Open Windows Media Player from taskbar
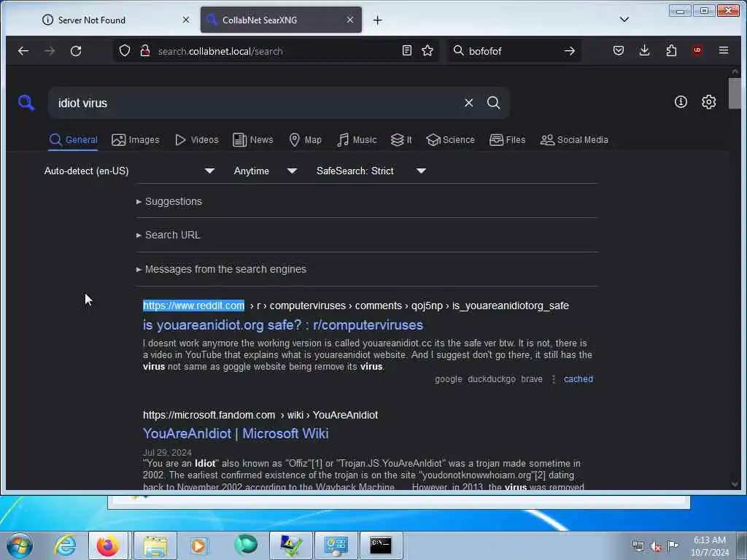Viewport: 747px width, 560px height. pyautogui.click(x=198, y=545)
